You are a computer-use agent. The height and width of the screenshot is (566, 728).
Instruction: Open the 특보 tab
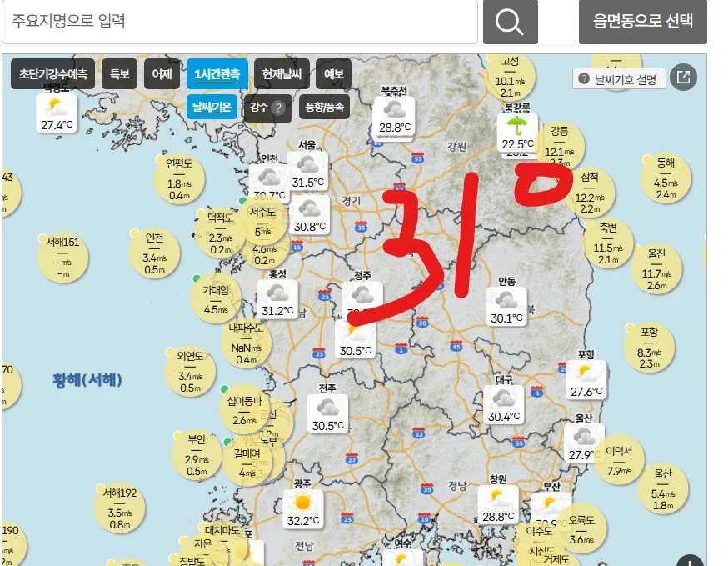pyautogui.click(x=119, y=73)
